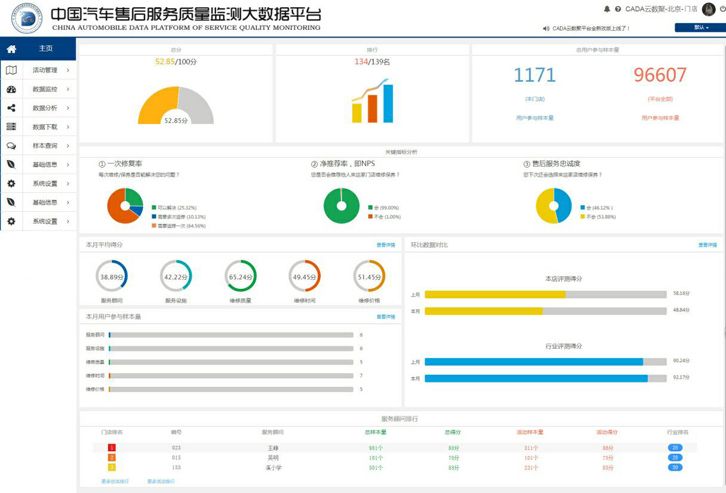Viewport: 726px width, 493px height.
Task: Expand the chevron on the last 系统设置 row
Action: click(68, 221)
